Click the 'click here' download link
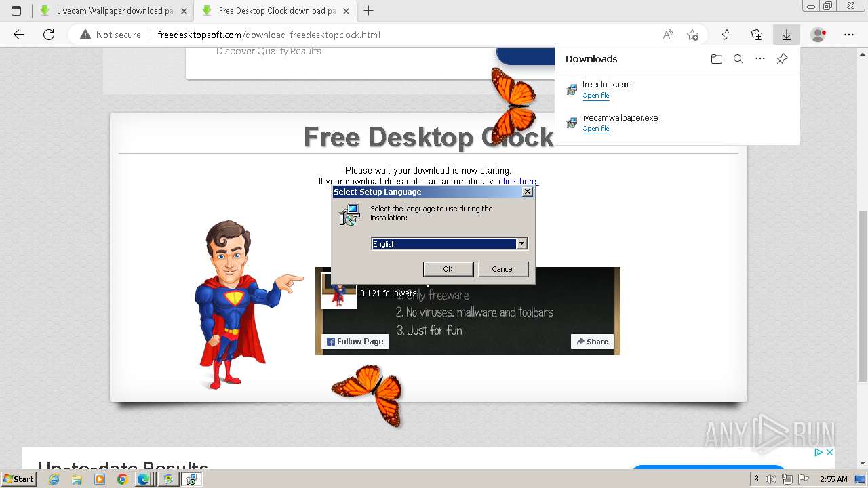Screen dimensions: 868x488 (517, 182)
